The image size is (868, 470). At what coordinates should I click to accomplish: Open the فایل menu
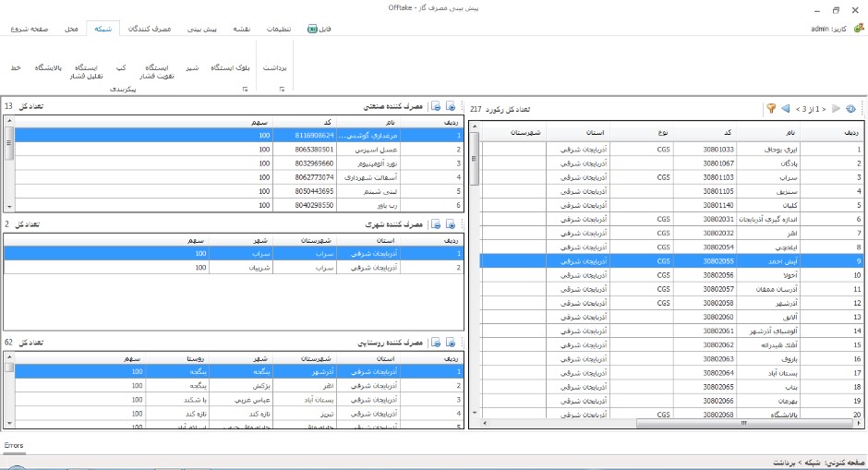tap(318, 30)
